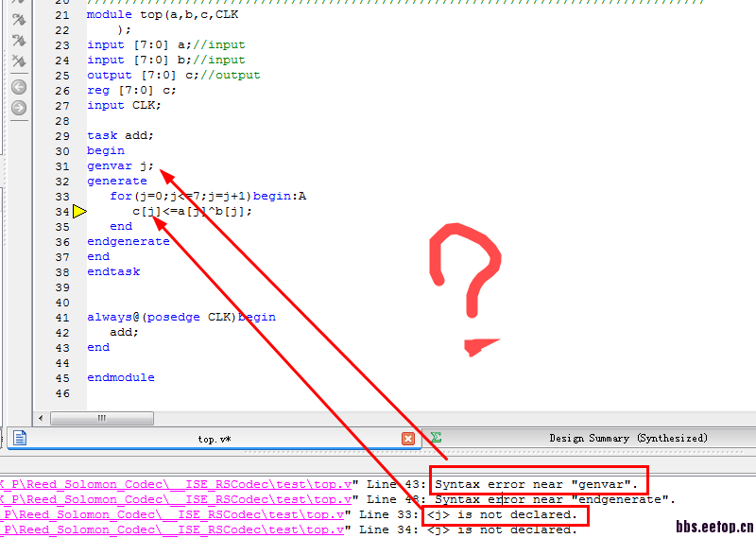Click in 'task add;' code line
756x538 pixels.
point(120,135)
